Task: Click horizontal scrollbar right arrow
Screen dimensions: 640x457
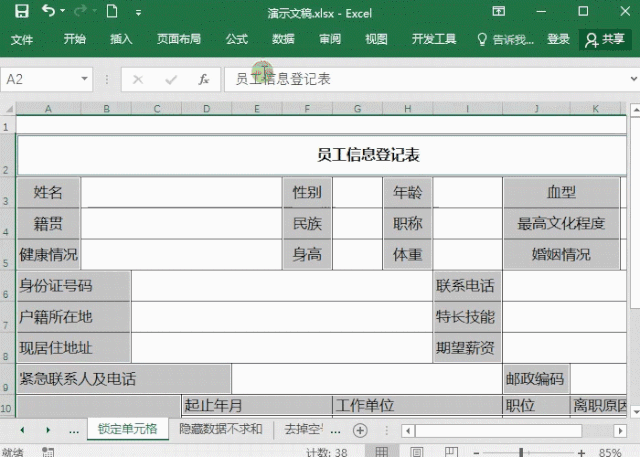Action: 620,430
